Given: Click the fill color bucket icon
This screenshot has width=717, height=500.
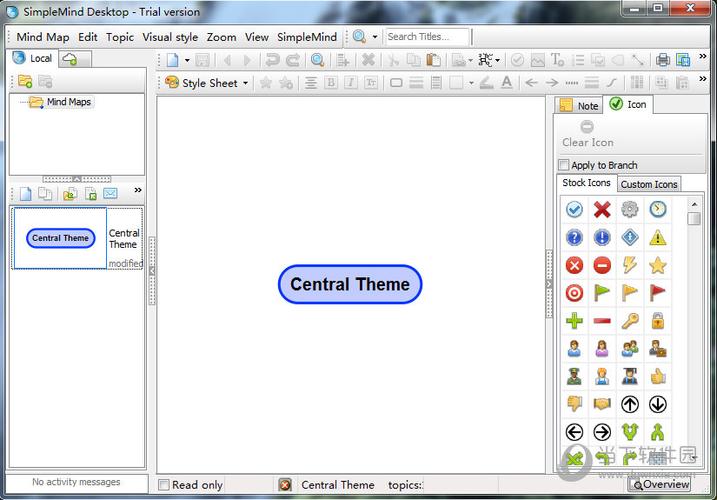Looking at the screenshot, I should coord(486,83).
